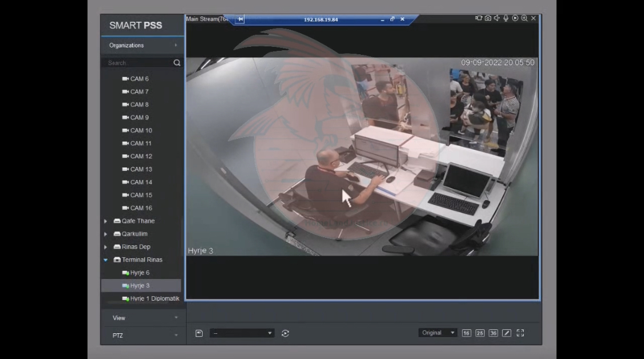Open the View panel section
Screen dimensions: 644x359
(143, 318)
